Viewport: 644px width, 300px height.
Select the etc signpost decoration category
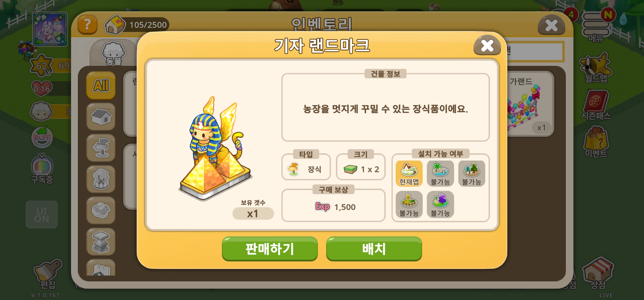click(101, 148)
